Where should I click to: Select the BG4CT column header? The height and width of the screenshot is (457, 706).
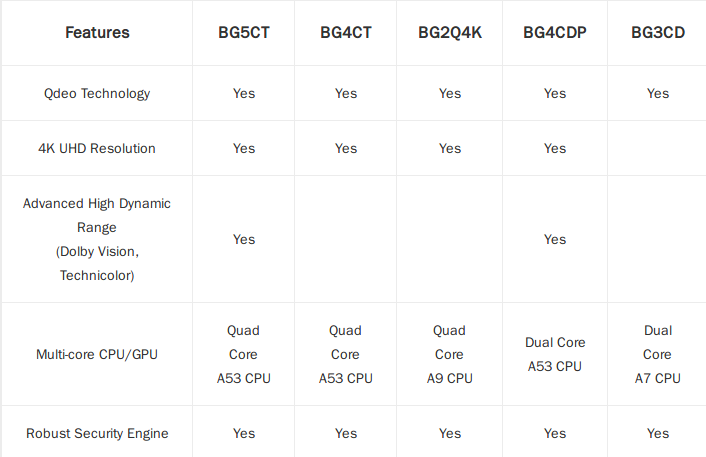[346, 32]
